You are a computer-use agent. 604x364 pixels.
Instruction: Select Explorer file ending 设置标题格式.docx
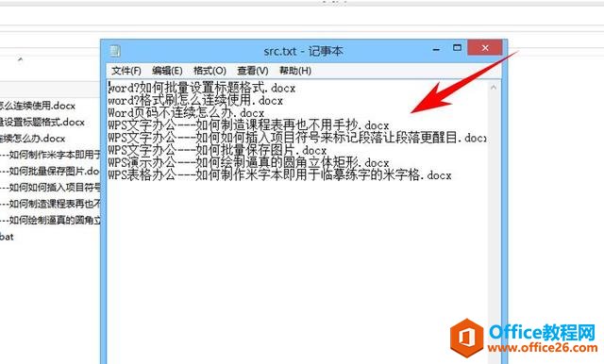tap(42, 122)
